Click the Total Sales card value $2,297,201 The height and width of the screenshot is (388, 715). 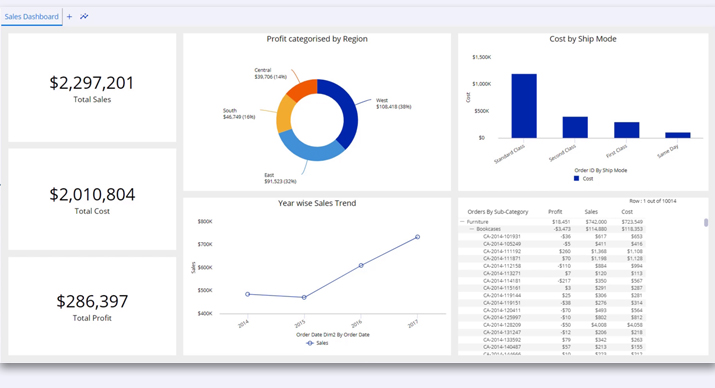click(x=92, y=83)
